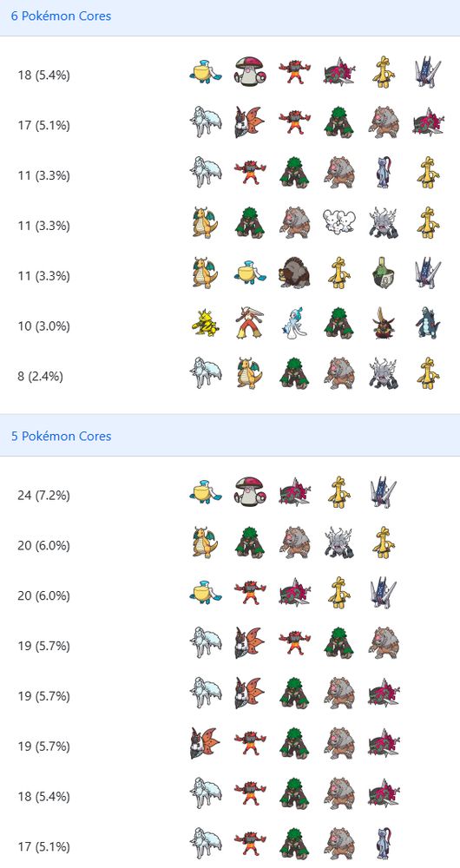Click the 24 (7.2%) usage count text
460x868 pixels.
pos(43,496)
